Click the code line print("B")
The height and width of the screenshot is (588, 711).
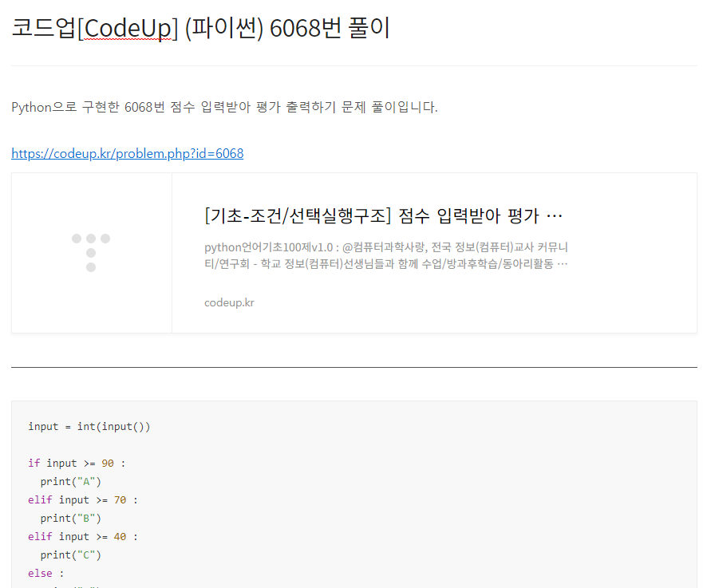(x=71, y=518)
